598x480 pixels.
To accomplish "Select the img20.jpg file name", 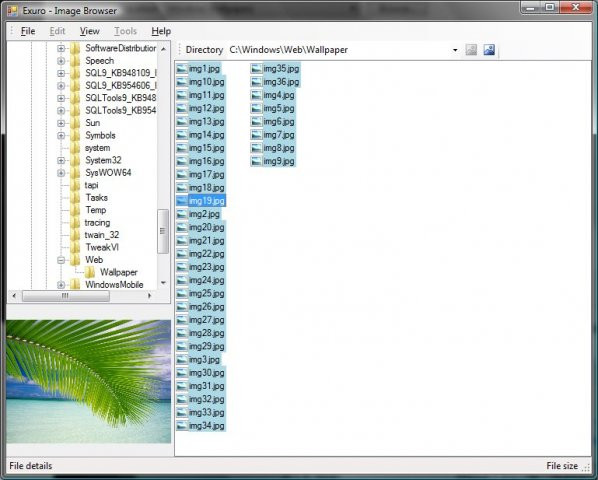I will (x=206, y=228).
